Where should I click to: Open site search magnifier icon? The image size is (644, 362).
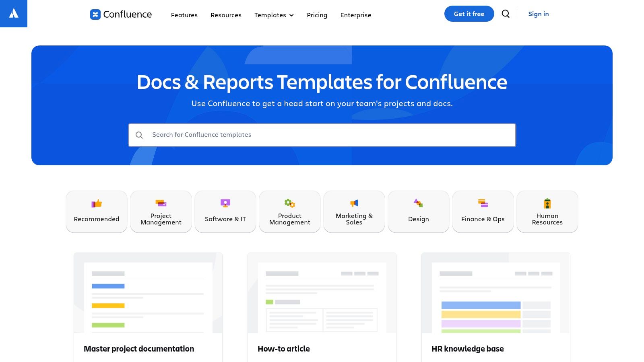pos(506,14)
